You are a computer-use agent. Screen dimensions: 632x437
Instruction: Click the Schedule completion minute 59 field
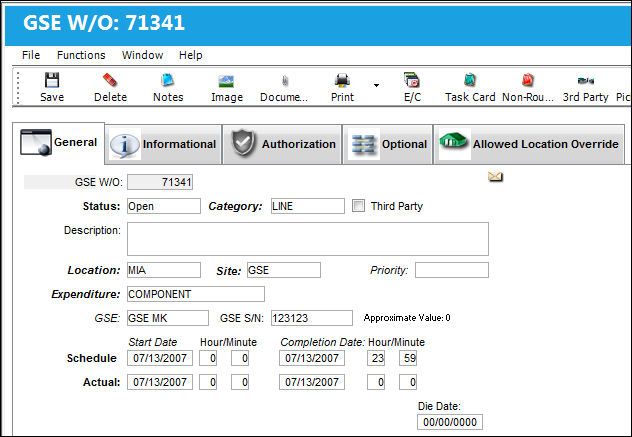[x=408, y=358]
